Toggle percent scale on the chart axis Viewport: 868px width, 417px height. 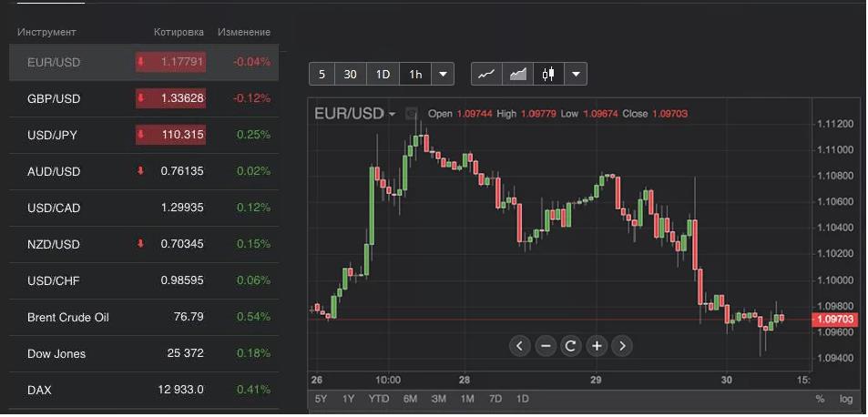click(820, 399)
